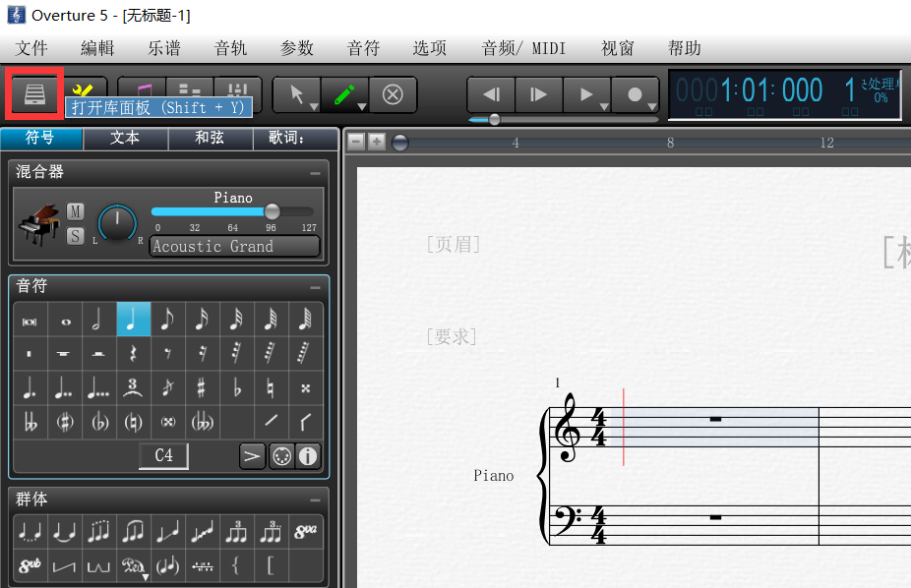Select the green pencil tool
911x588 pixels.
click(343, 94)
